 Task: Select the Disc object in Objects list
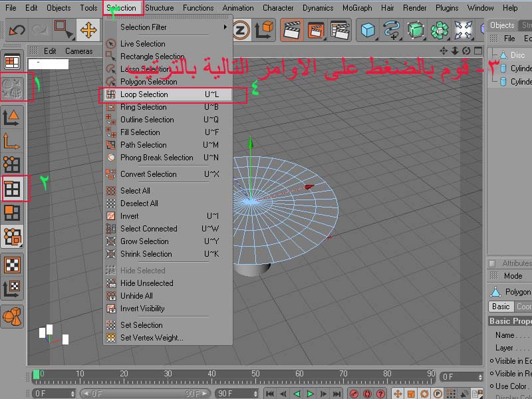(517, 55)
